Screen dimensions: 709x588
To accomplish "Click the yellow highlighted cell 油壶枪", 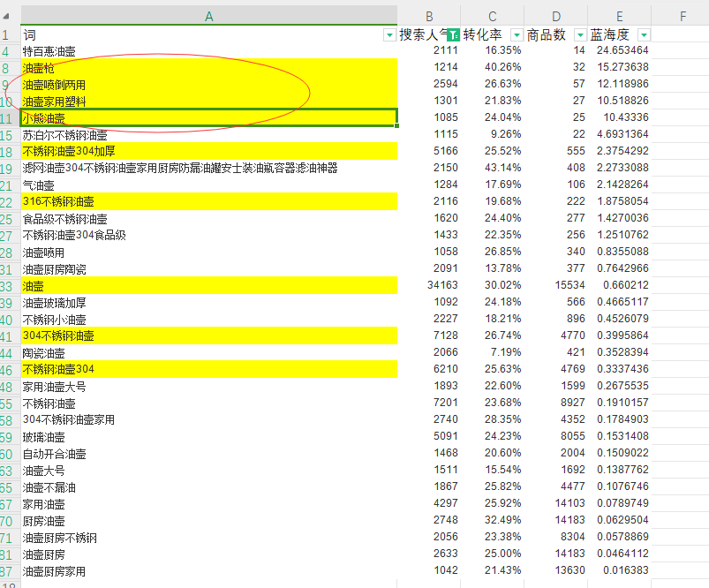I will point(208,67).
